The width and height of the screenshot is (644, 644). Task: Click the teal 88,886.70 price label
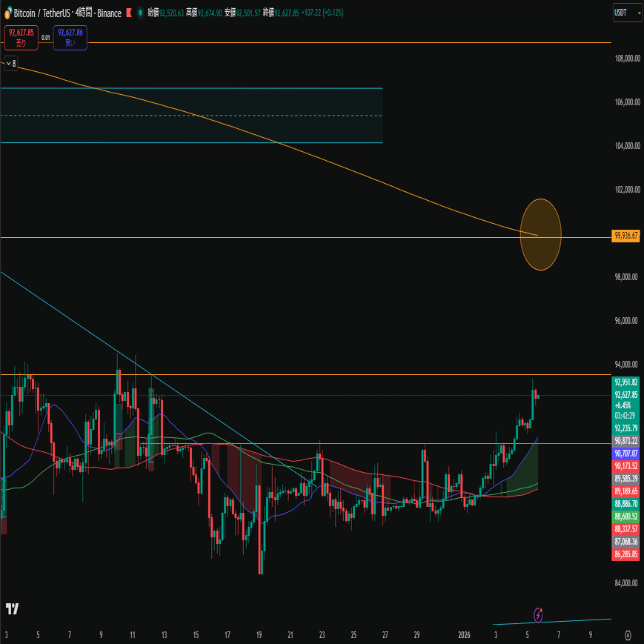click(x=625, y=504)
